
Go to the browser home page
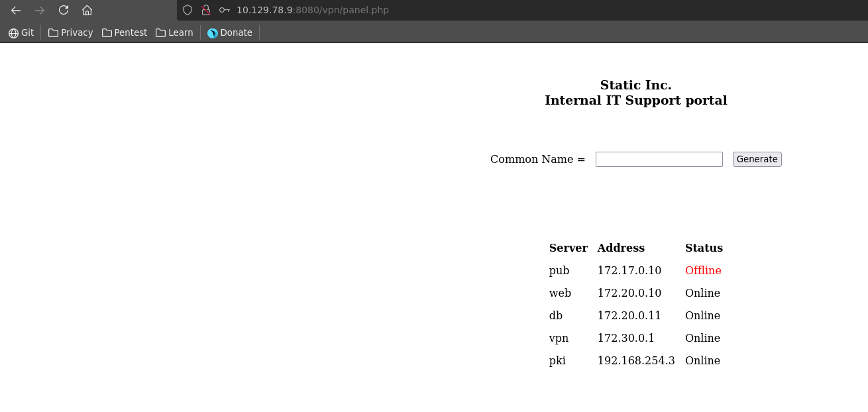click(x=87, y=10)
